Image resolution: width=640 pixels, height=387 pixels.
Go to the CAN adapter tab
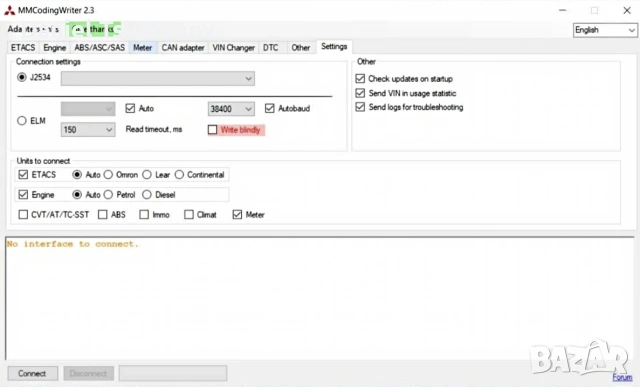(183, 48)
